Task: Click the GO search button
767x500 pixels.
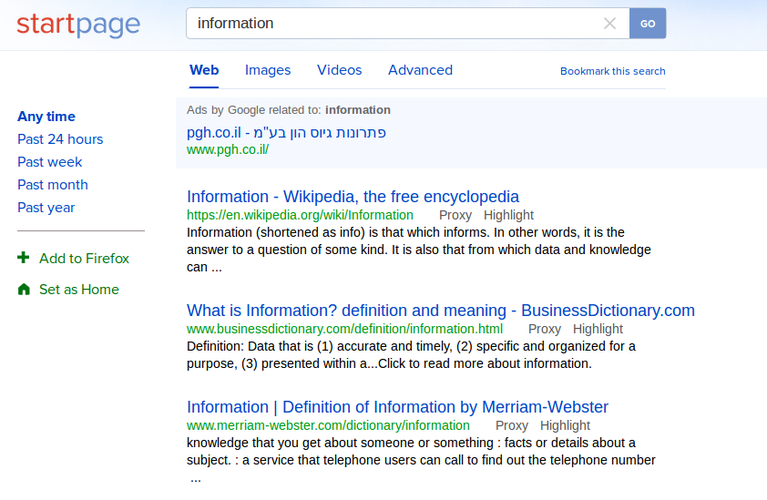Action: pyautogui.click(x=648, y=23)
